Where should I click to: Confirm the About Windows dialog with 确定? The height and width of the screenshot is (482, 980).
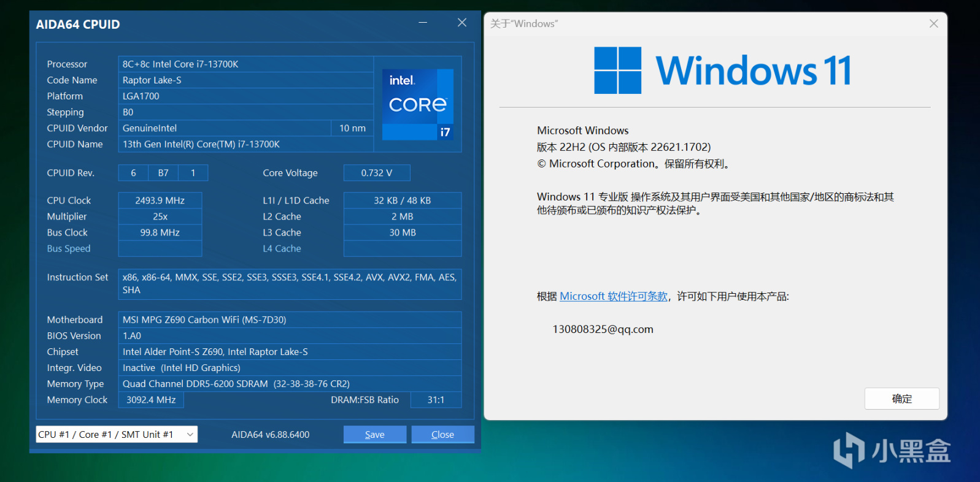point(902,399)
